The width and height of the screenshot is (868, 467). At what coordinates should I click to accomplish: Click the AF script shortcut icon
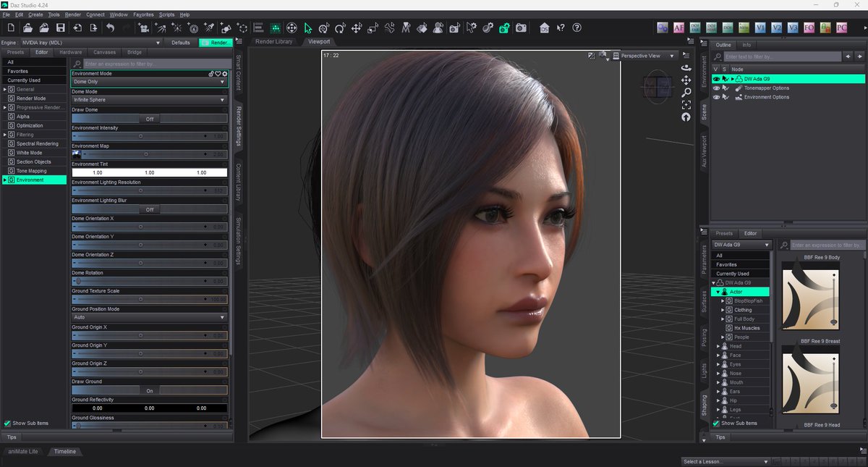[679, 28]
